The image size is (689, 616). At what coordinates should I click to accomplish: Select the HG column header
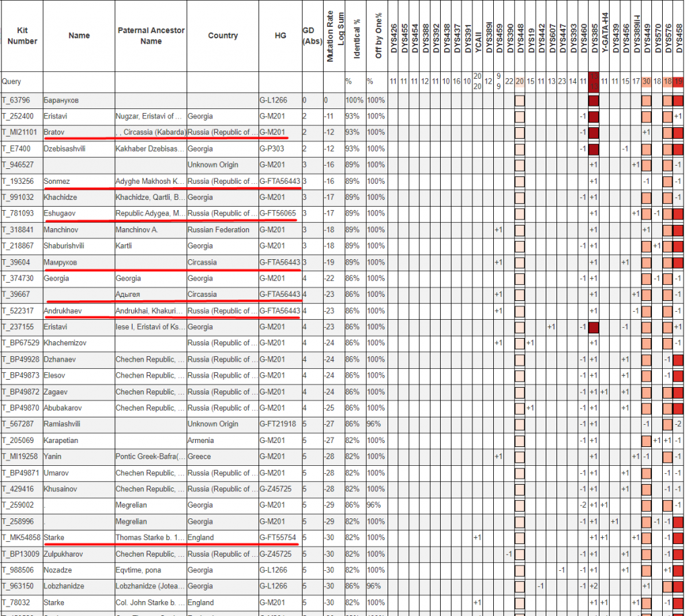tap(280, 36)
